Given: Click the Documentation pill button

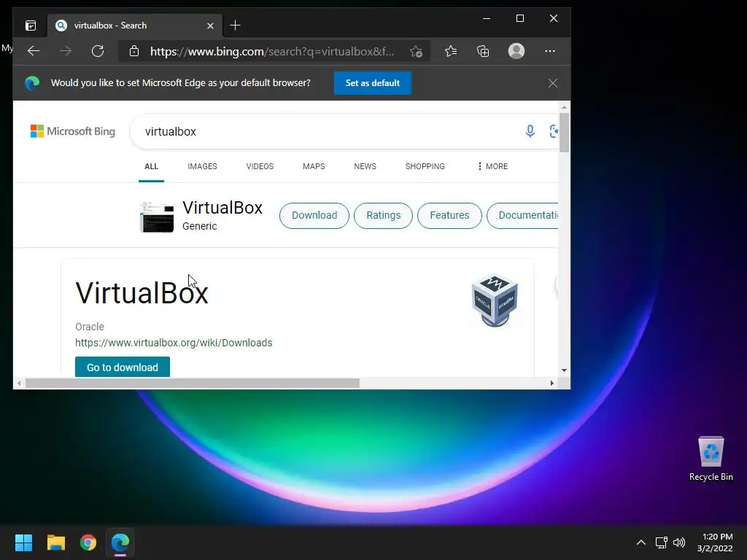Looking at the screenshot, I should click(x=522, y=215).
